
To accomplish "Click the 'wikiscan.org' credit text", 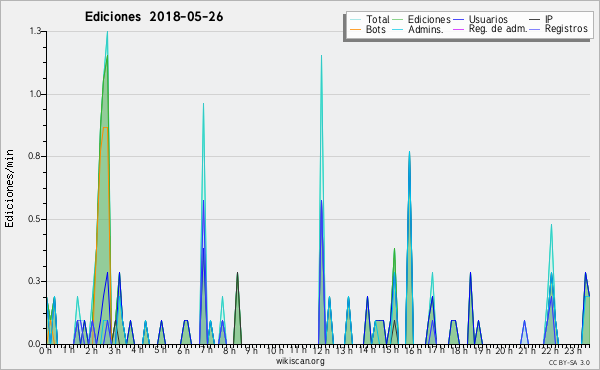I will tap(300, 361).
